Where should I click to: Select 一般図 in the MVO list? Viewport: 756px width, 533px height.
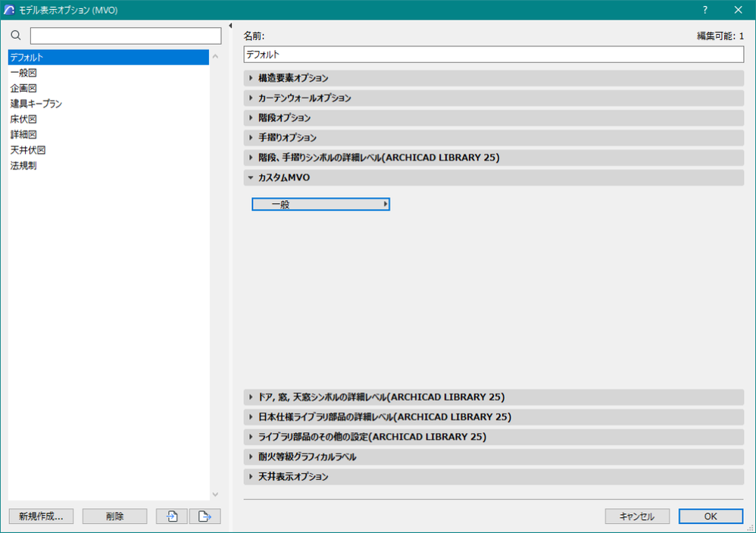(x=108, y=73)
